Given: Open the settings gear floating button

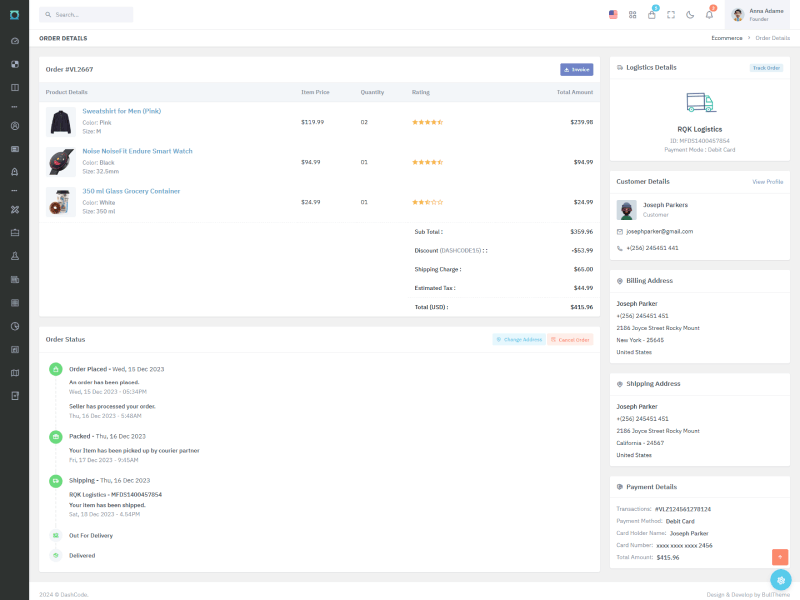Looking at the screenshot, I should point(781,580).
